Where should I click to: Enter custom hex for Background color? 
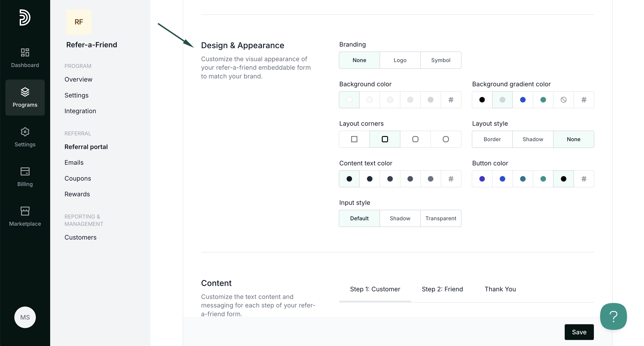(451, 100)
